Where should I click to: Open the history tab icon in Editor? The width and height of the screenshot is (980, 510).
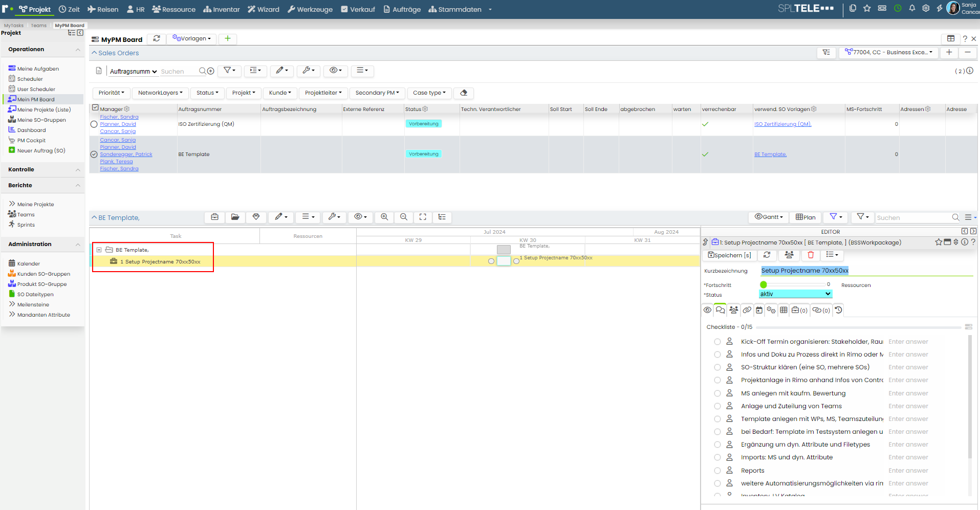click(838, 310)
